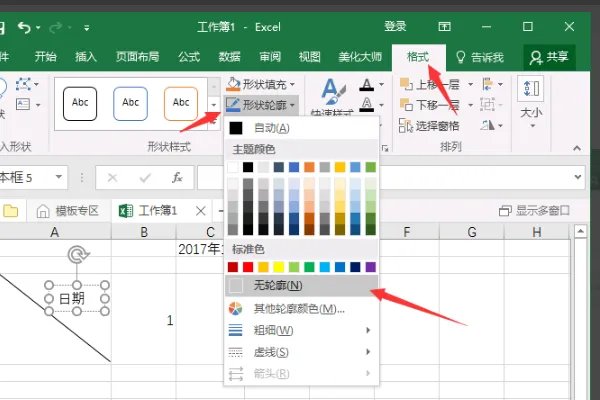Select column B header

(144, 232)
